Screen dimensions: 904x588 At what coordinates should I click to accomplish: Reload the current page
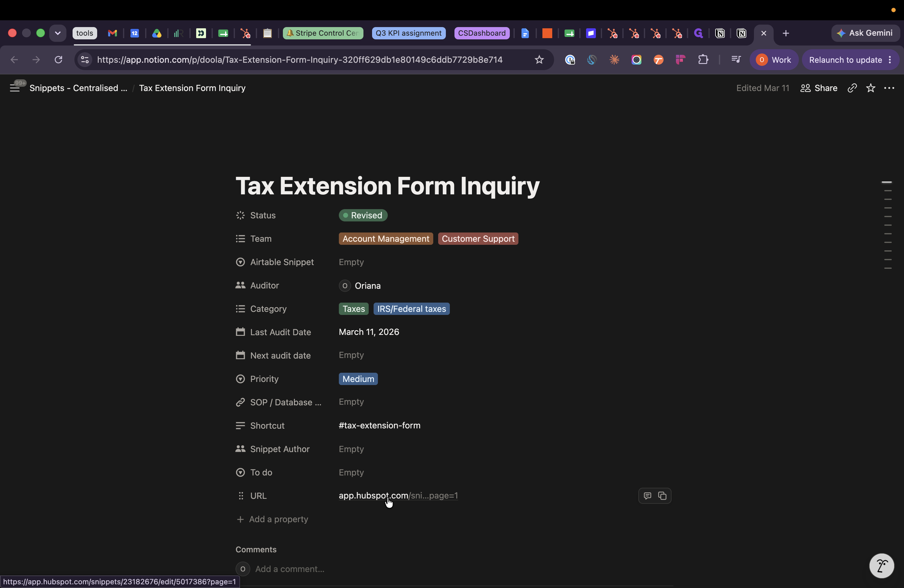click(58, 60)
